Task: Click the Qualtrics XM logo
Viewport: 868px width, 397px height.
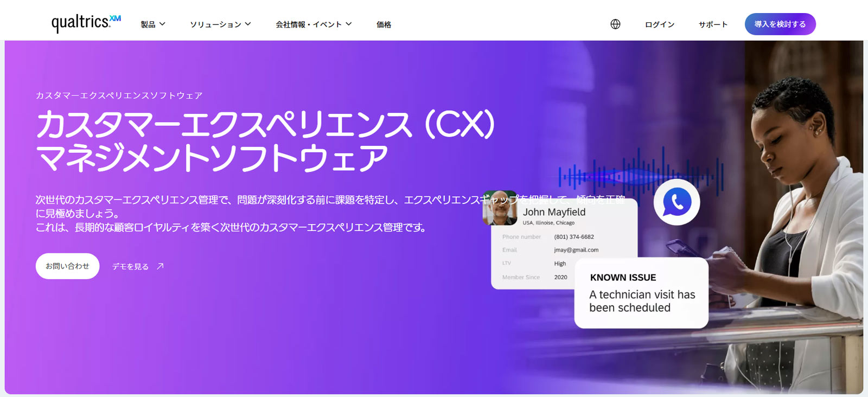Action: (86, 23)
